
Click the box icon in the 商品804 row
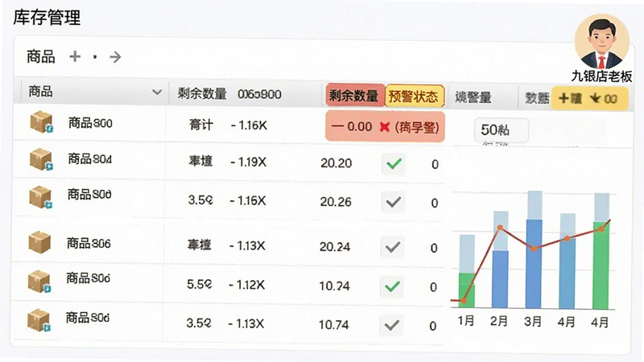click(41, 159)
